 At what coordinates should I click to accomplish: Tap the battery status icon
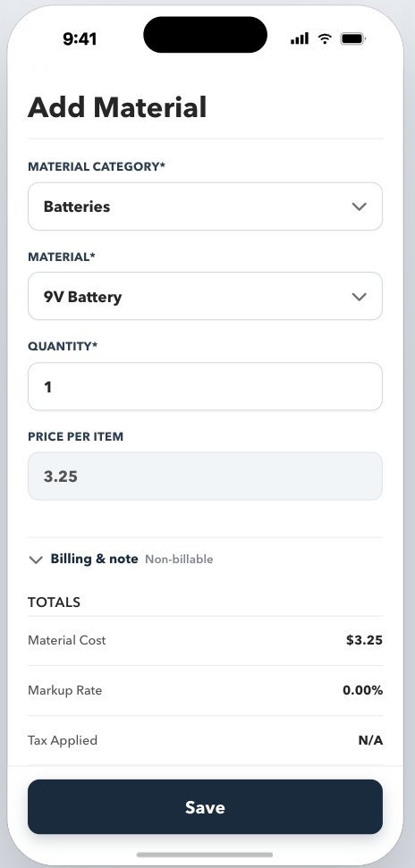click(353, 38)
